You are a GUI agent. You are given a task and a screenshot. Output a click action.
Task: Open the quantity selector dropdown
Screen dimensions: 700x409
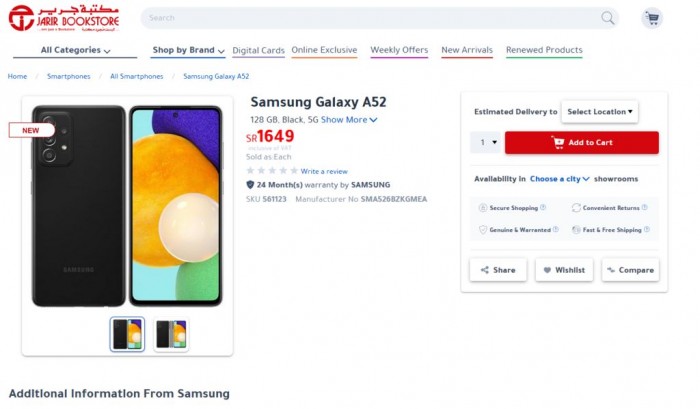[x=486, y=143]
